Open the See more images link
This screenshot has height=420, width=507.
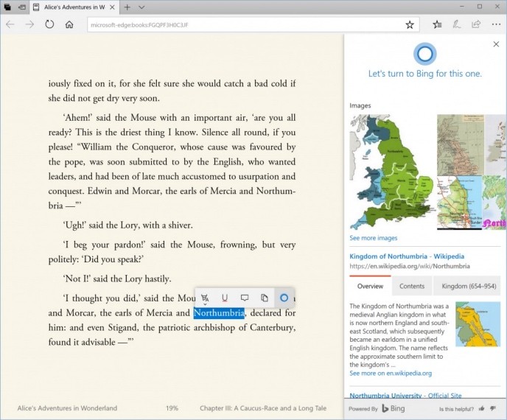(373, 238)
